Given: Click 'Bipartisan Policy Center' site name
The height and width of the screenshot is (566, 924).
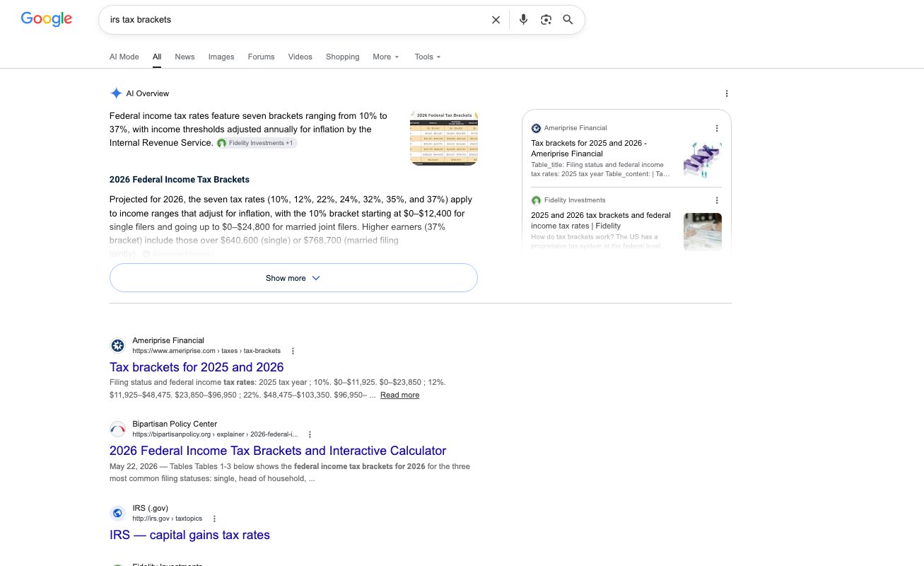Looking at the screenshot, I should pyautogui.click(x=175, y=424).
